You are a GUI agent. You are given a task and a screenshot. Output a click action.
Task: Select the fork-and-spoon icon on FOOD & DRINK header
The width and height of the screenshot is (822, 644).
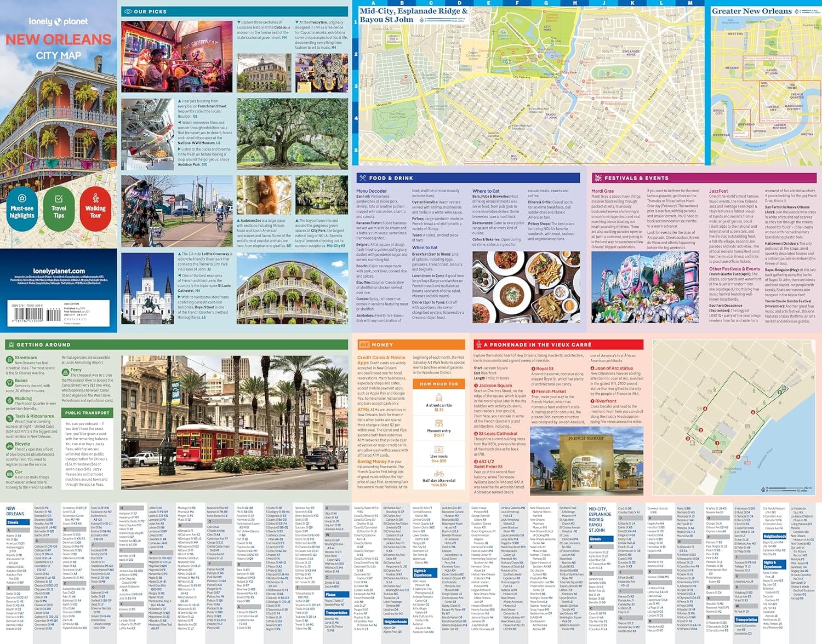(362, 178)
